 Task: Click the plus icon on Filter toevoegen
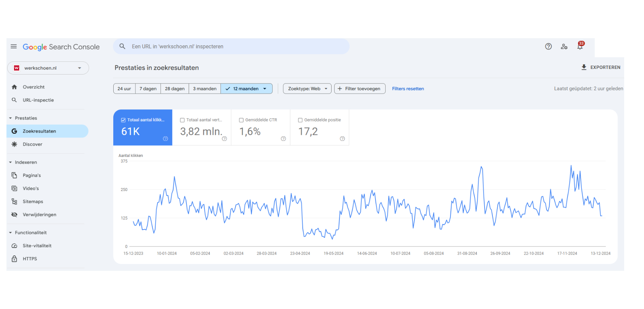(x=340, y=89)
